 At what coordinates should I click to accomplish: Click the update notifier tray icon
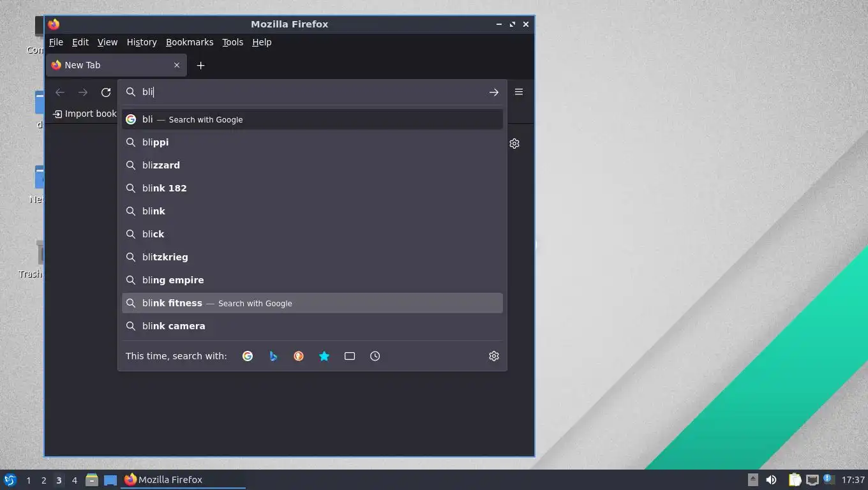click(x=828, y=479)
